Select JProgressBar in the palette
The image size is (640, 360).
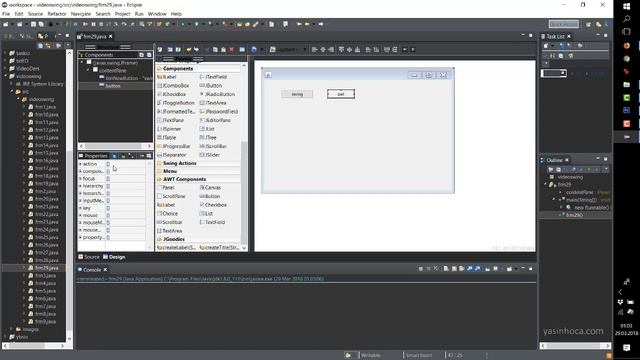point(174,146)
